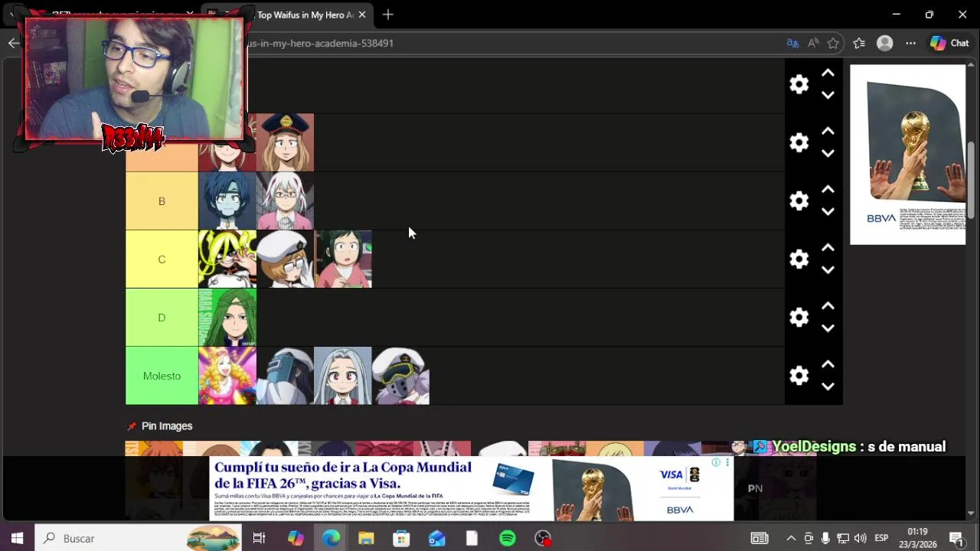980x551 pixels.
Task: Open the favorites list icon
Action: point(859,44)
